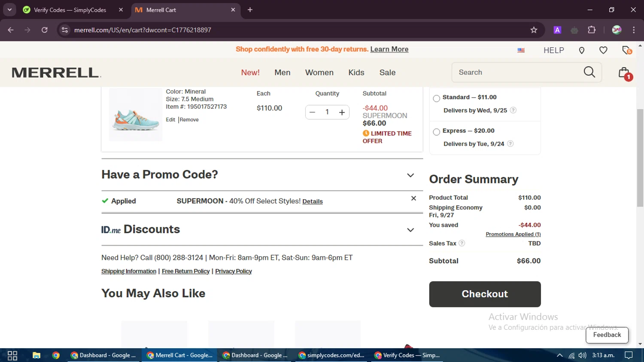Click the Feedback button

[x=607, y=335]
